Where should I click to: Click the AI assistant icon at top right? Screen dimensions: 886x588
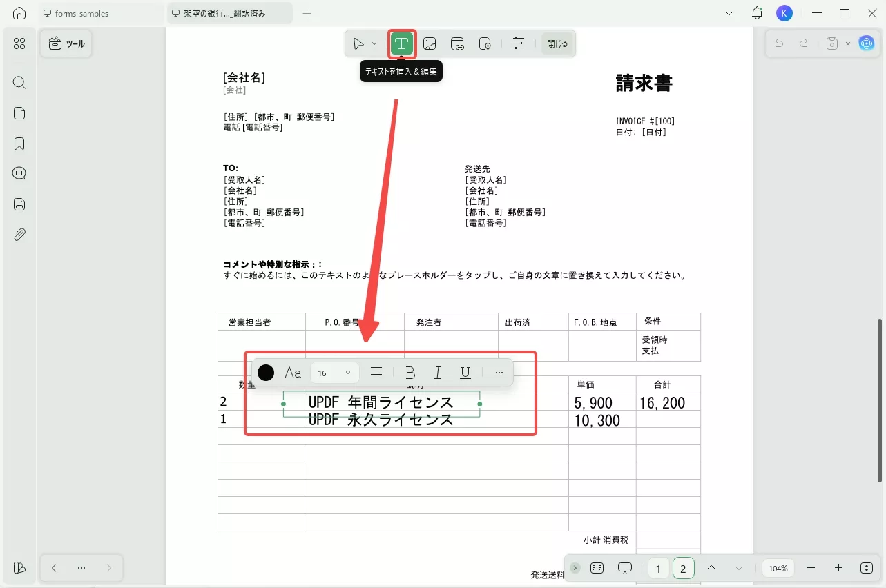pos(867,43)
